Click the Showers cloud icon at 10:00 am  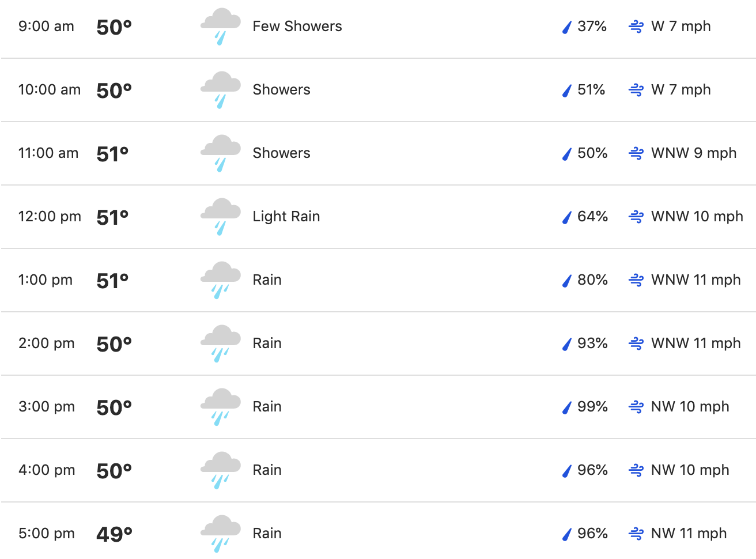(221, 90)
